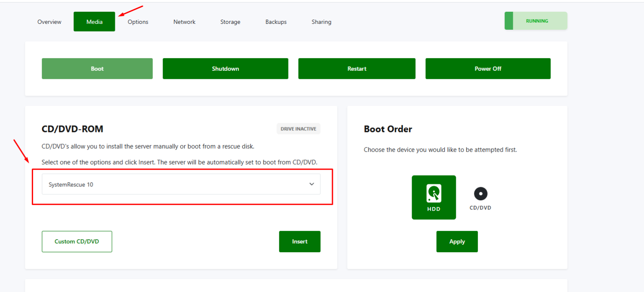Click the DRIVE INACTIVE badge
Screen dimensions: 644x292
[299, 129]
